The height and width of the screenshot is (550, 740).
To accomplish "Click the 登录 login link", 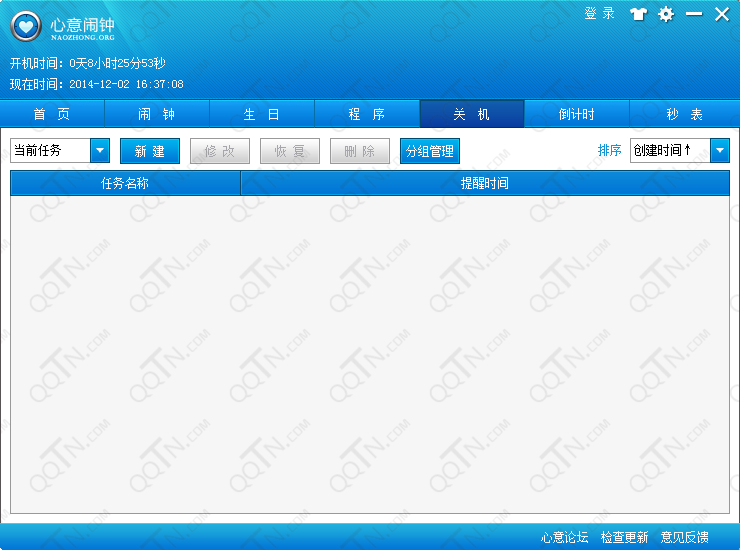I will pos(599,14).
